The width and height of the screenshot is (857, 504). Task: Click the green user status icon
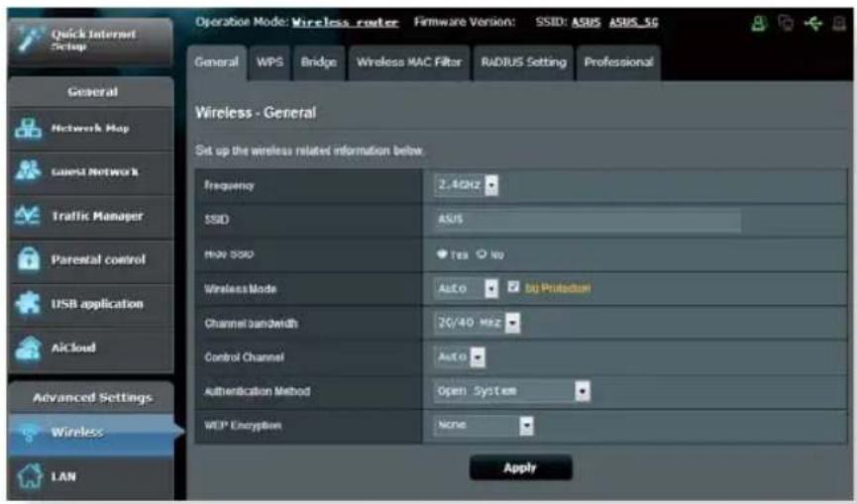pos(759,23)
